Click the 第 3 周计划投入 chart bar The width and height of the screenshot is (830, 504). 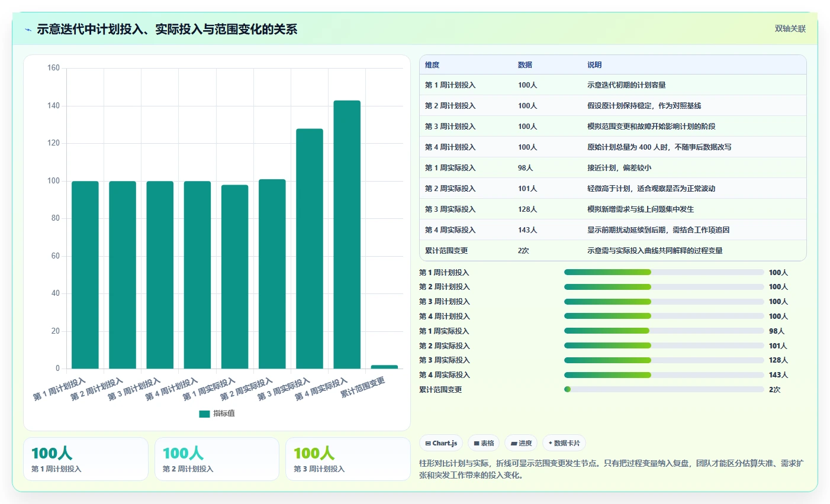(160, 275)
